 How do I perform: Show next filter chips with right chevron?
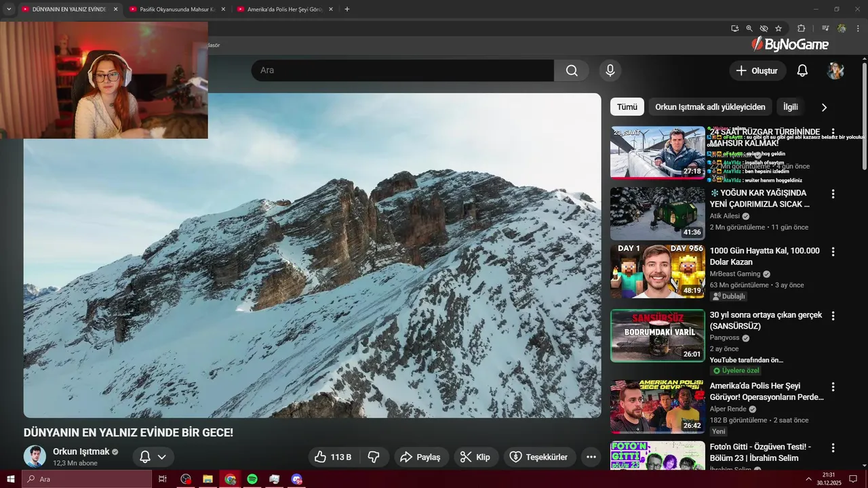click(824, 107)
